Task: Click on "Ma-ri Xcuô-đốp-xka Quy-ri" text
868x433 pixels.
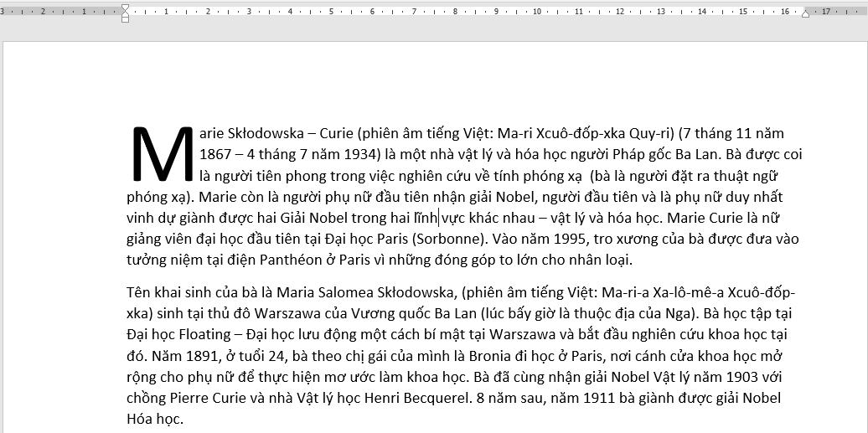Action: pyautogui.click(x=585, y=133)
